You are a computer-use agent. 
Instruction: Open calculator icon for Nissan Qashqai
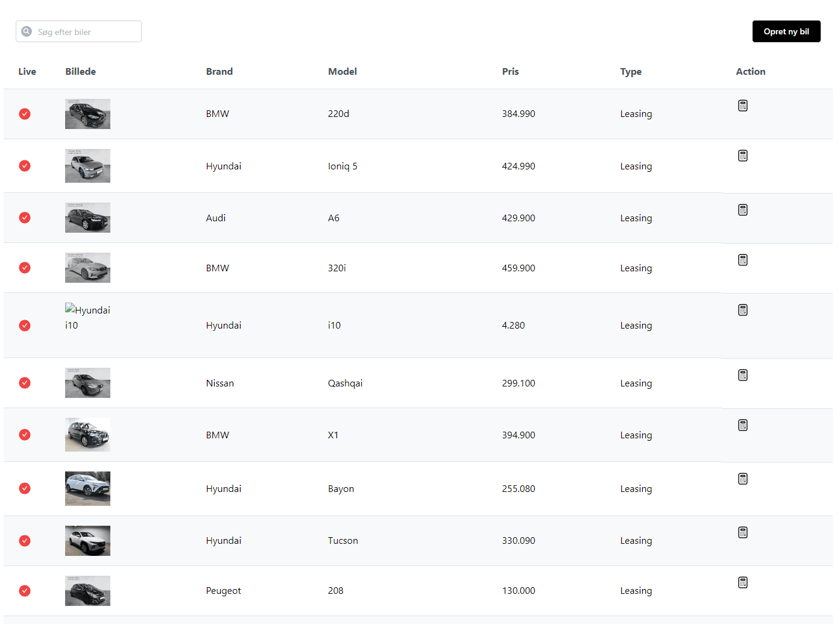coord(743,375)
